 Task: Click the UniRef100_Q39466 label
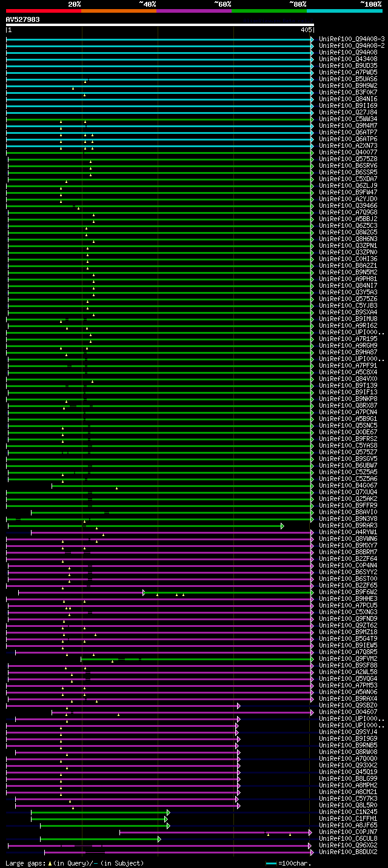(x=348, y=205)
